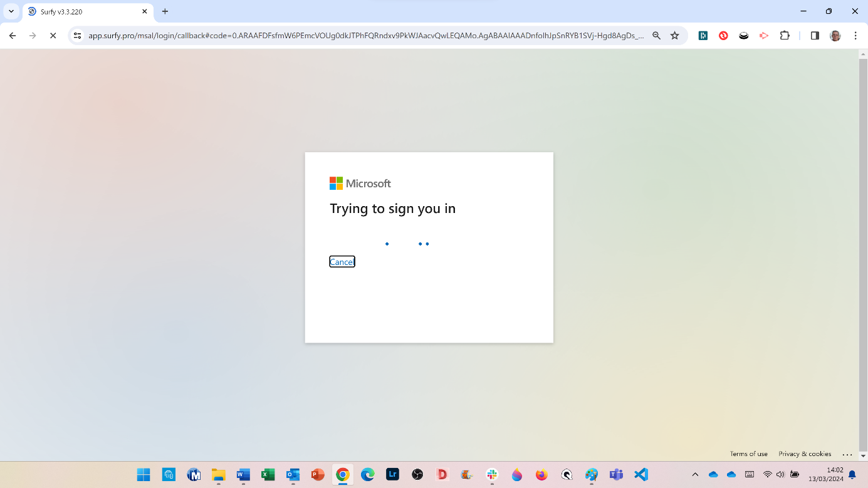Screen dimensions: 868x488
Task: Open the pink arrow extension
Action: tap(763, 36)
